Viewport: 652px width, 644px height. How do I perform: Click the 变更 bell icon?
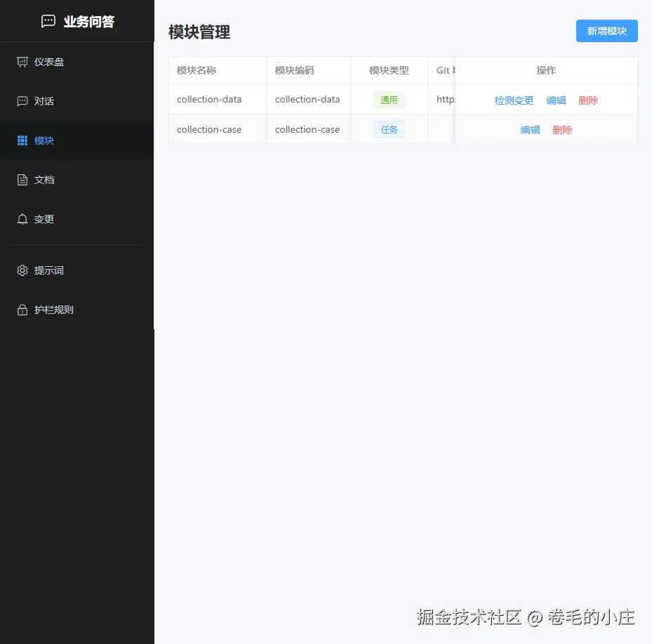22,219
